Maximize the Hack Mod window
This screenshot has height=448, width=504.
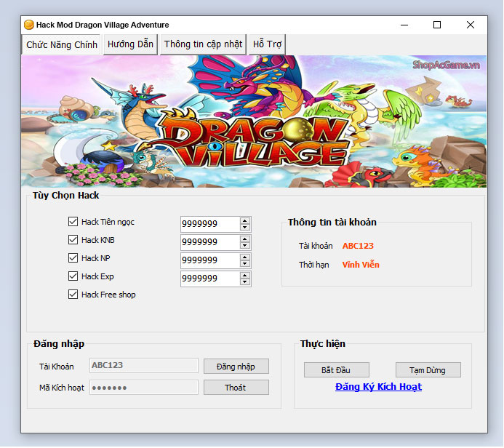(x=437, y=25)
